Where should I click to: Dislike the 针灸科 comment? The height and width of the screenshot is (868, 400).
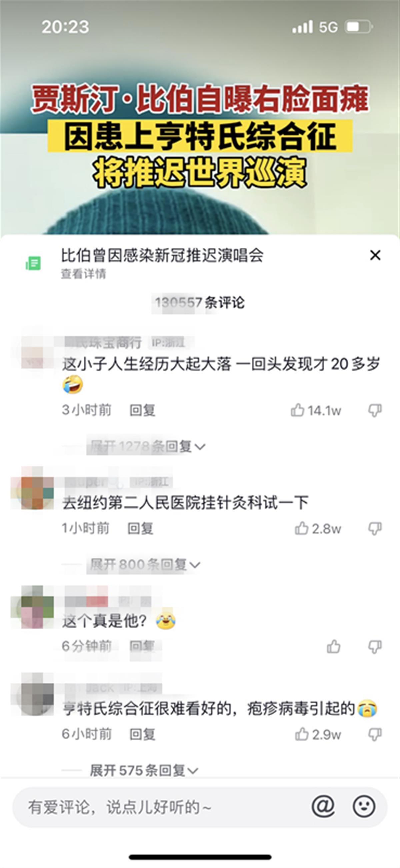[375, 528]
